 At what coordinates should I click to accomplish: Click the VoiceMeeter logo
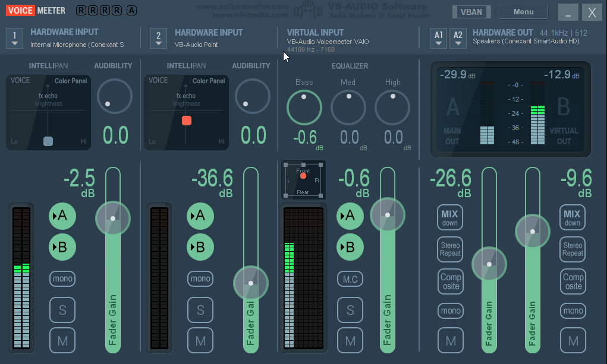point(36,11)
